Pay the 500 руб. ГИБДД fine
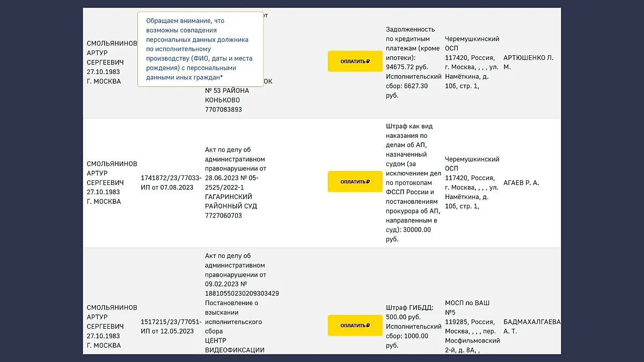 point(355,326)
